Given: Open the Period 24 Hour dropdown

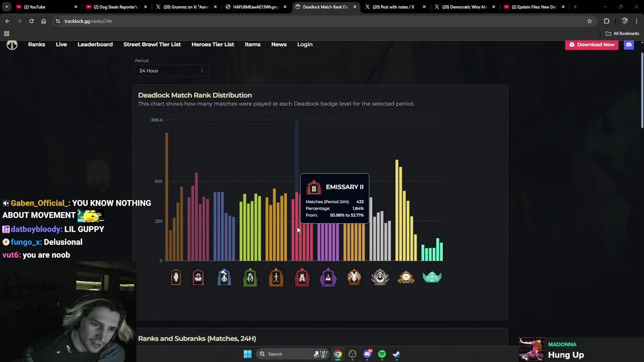Looking at the screenshot, I should pos(172,71).
